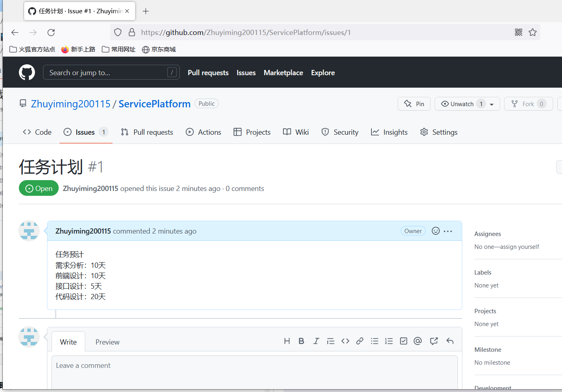Open the QR code icon in the address bar
The height and width of the screenshot is (392, 562).
pos(519,32)
